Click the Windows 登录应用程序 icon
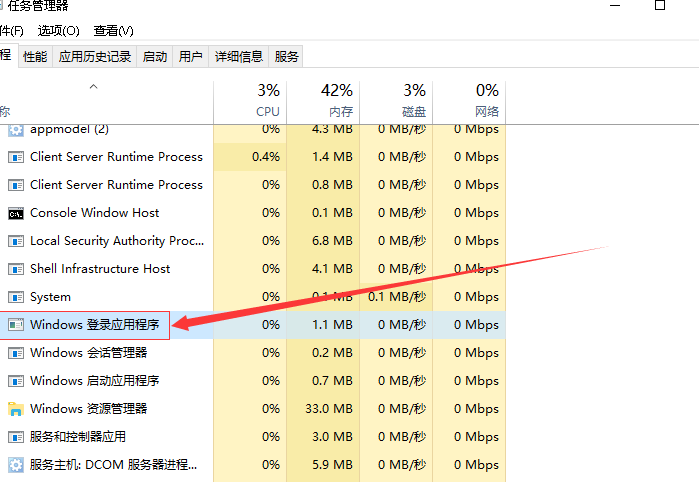Viewport: 699px width, 482px height. click(16, 325)
